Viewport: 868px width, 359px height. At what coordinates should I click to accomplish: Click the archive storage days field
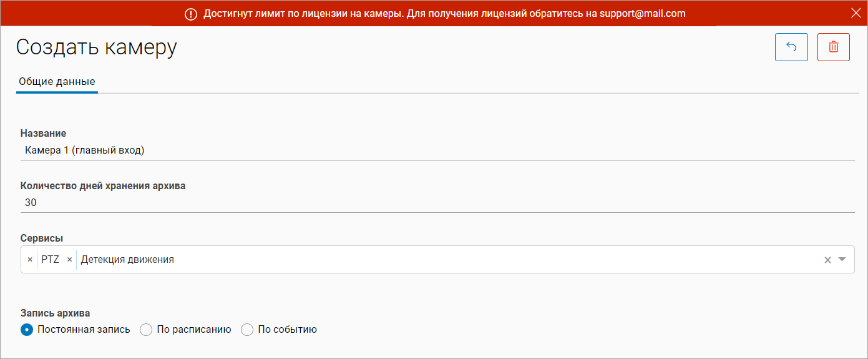(x=437, y=203)
